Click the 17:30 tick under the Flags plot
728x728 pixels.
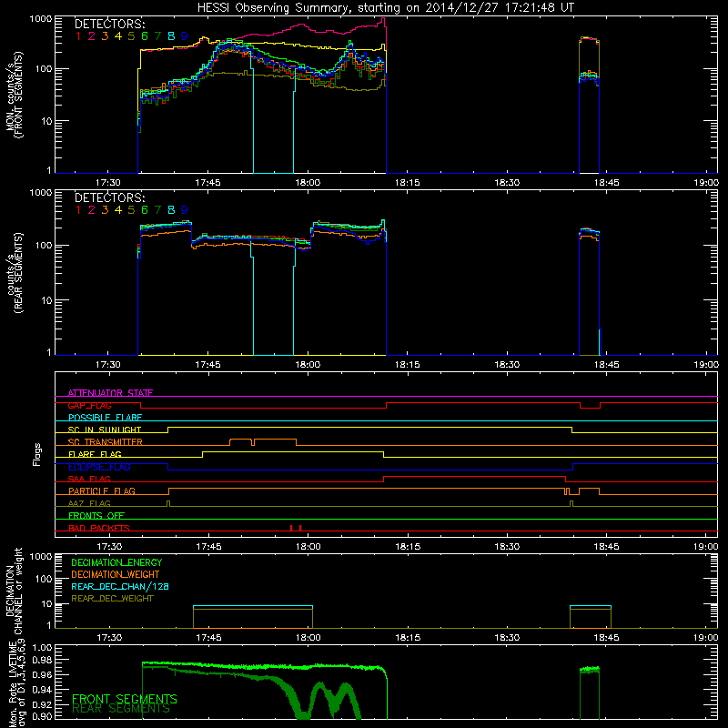click(x=109, y=547)
